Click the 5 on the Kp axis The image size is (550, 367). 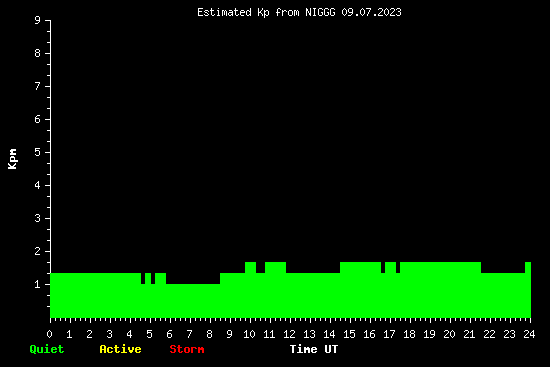pos(38,152)
